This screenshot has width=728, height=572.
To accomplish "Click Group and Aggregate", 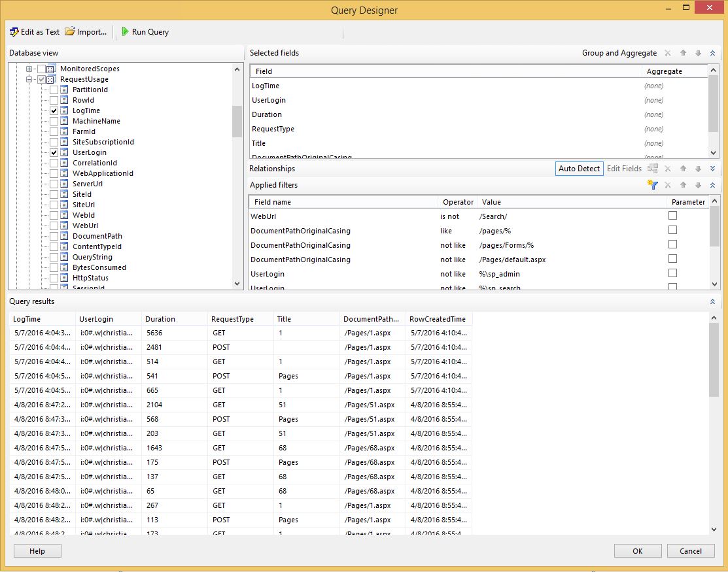I will [x=619, y=53].
